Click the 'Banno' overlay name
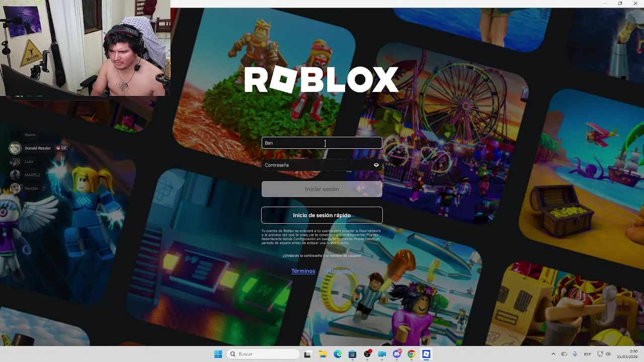This screenshot has width=644, height=362. (x=30, y=135)
